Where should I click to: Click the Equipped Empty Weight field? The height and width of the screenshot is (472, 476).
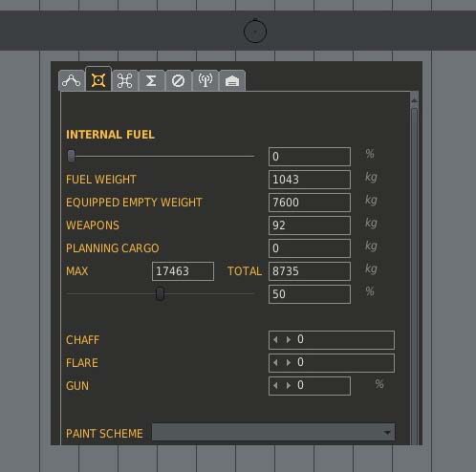pos(310,203)
